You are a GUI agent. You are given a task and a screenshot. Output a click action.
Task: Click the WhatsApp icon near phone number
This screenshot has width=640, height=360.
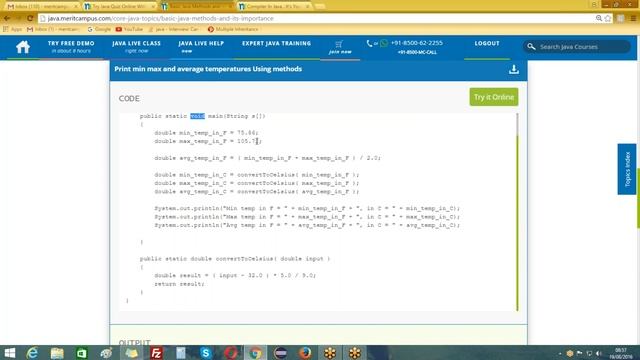384,43
